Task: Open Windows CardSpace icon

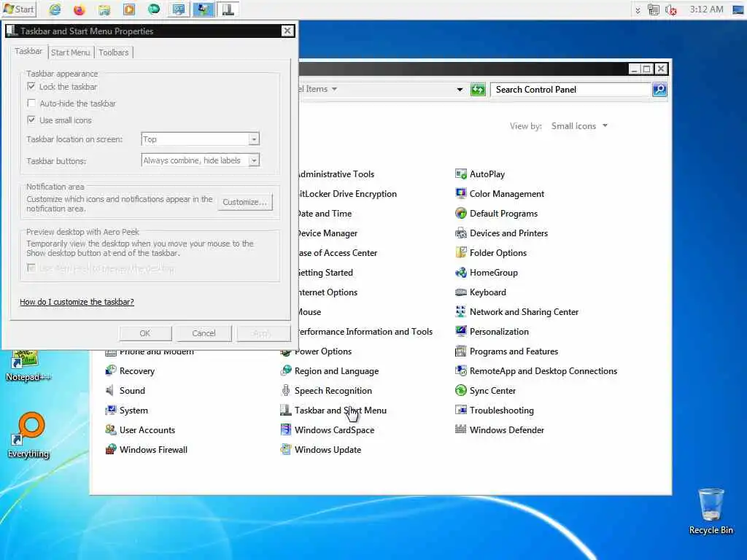Action: pyautogui.click(x=286, y=429)
